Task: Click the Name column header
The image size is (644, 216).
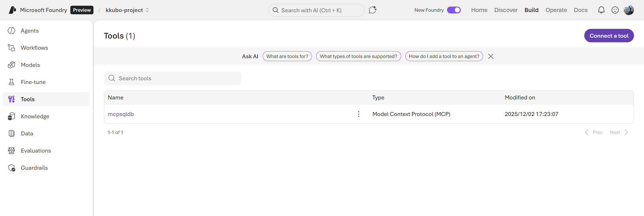Action: 115,97
